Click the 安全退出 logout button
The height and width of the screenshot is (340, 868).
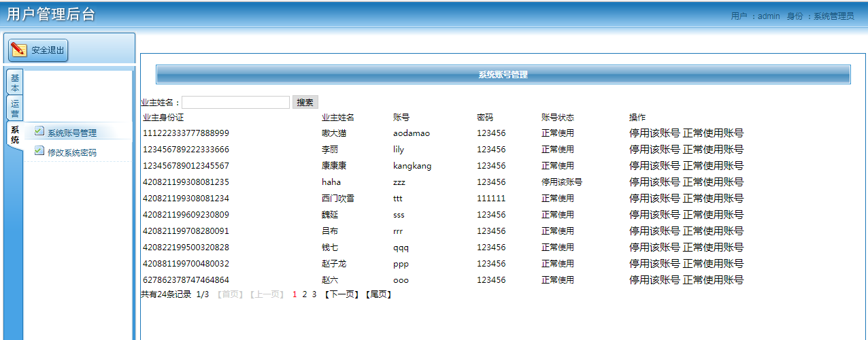click(x=38, y=50)
